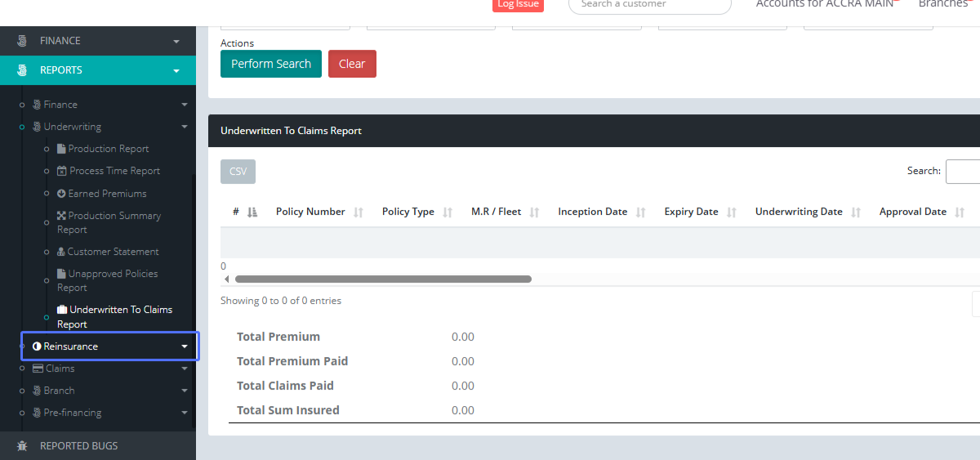Click the red Clear button

click(x=352, y=64)
